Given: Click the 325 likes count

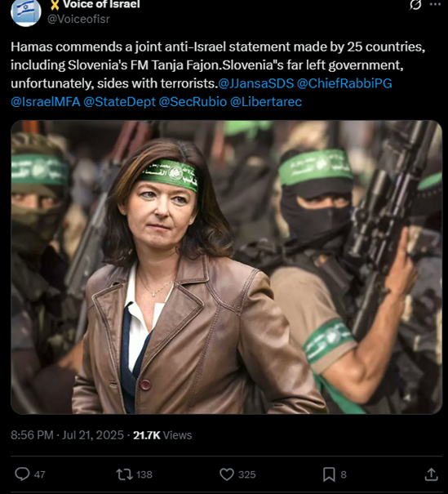Looking at the screenshot, I should click(x=246, y=474).
